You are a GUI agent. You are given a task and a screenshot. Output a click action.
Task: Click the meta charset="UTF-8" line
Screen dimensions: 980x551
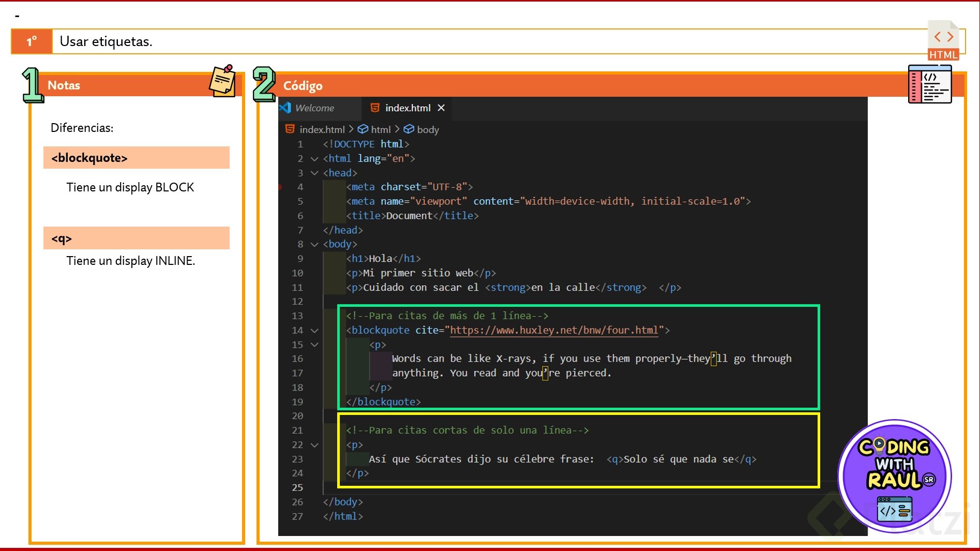coord(410,187)
